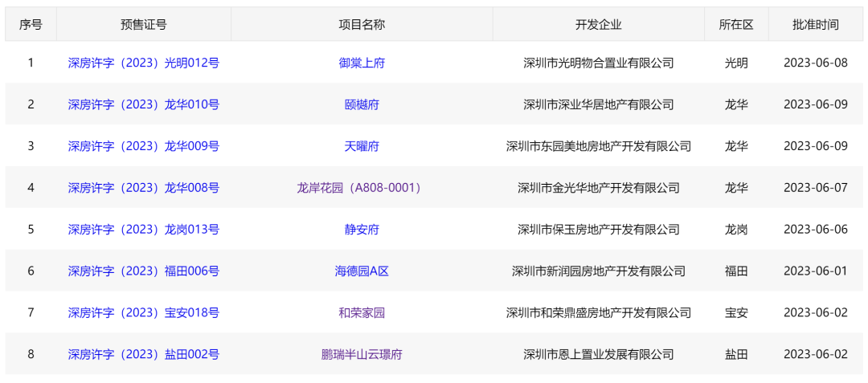This screenshot has width=868, height=383.
Task: Open project 天曜府
Action: click(x=362, y=146)
